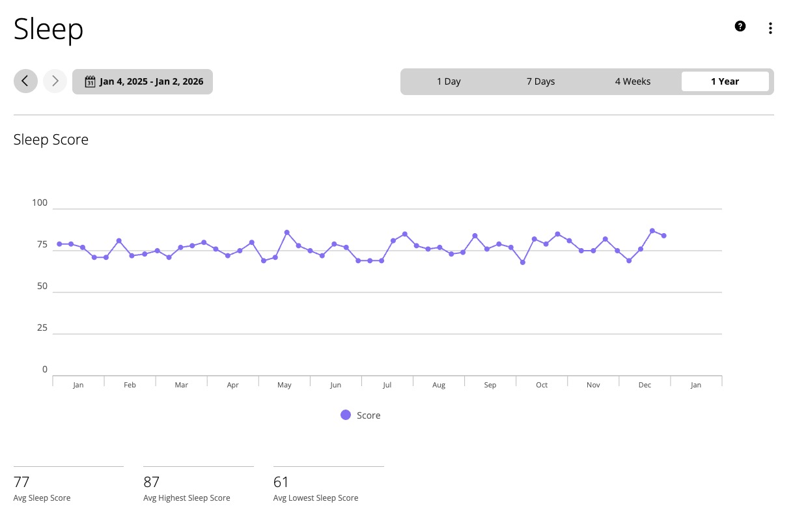This screenshot has width=793, height=532.
Task: Click the Avg Highest Sleep Score value 87
Action: point(152,482)
